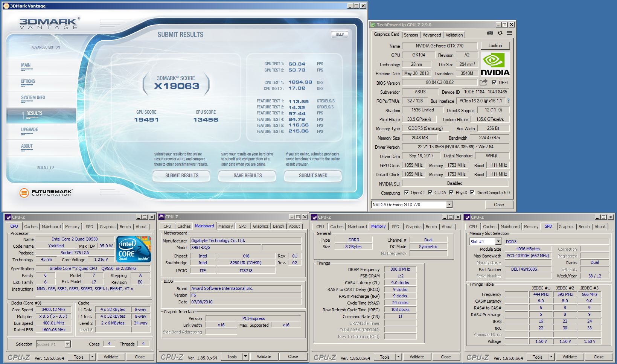Image resolution: width=617 pixels, height=364 pixels.
Task: Click Validate in CPU-Z processor window
Action: tap(111, 357)
